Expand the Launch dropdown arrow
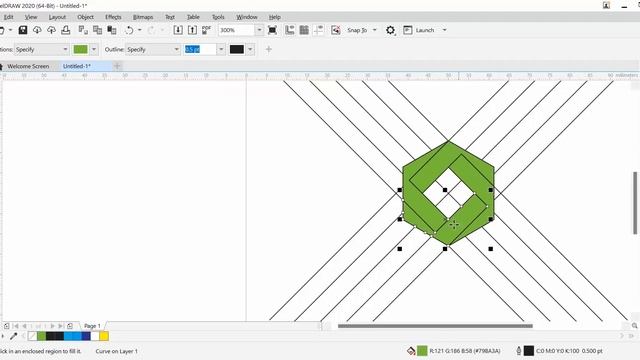 444,30
